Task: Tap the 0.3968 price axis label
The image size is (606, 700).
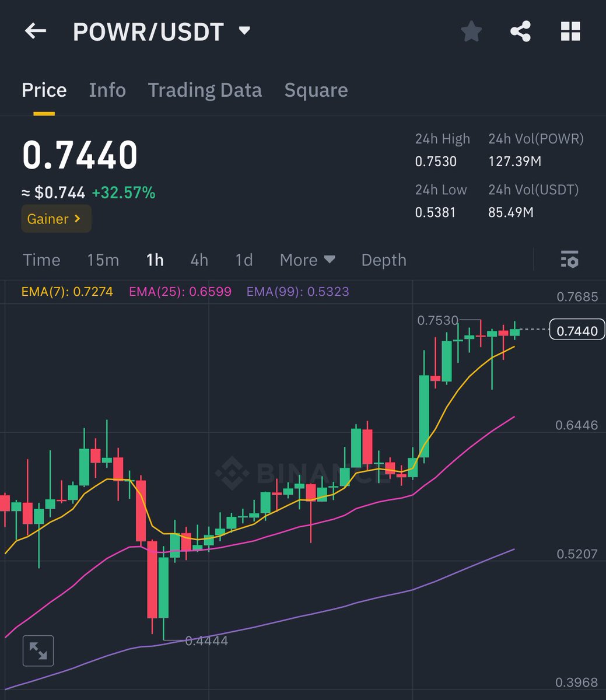Action: tap(577, 682)
